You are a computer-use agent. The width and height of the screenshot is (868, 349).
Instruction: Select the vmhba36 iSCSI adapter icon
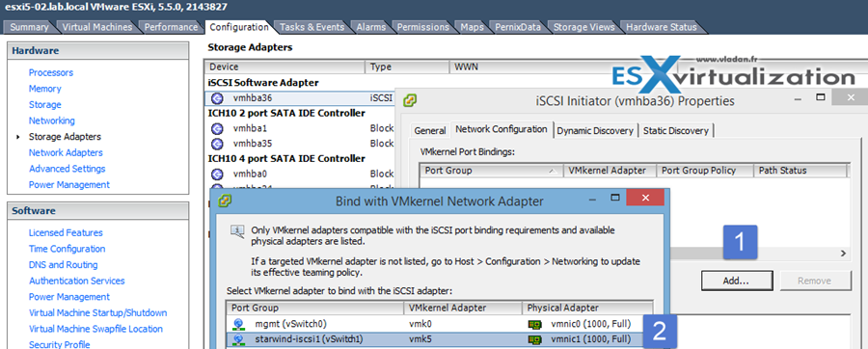217,98
